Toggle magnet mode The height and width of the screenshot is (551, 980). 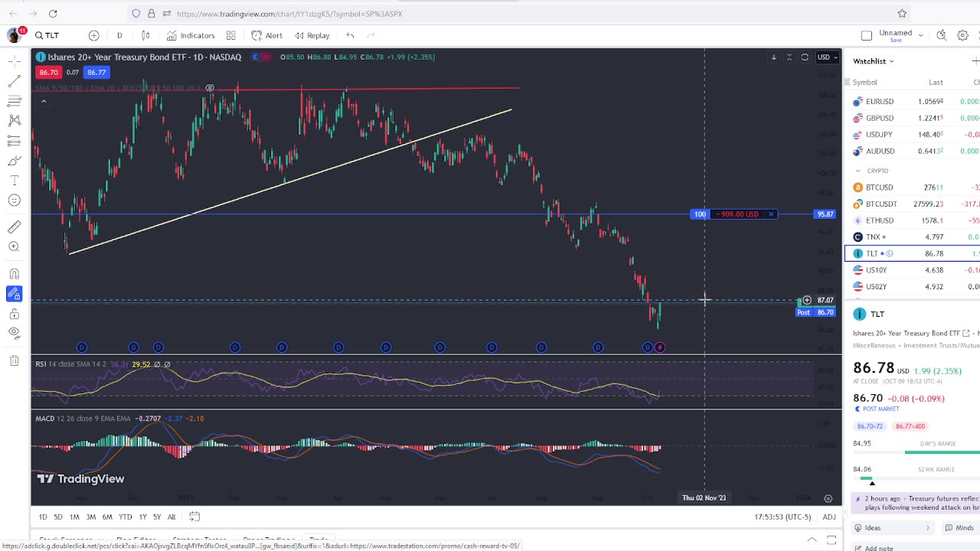[x=14, y=274]
